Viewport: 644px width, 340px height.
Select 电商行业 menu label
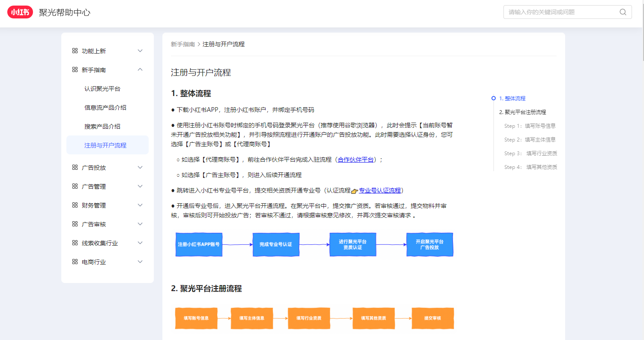point(94,262)
